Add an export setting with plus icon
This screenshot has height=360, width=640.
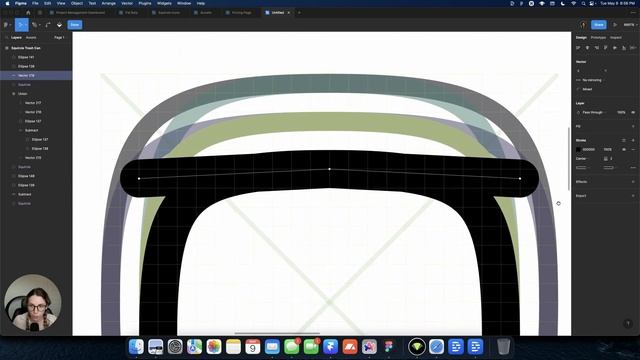(633, 196)
